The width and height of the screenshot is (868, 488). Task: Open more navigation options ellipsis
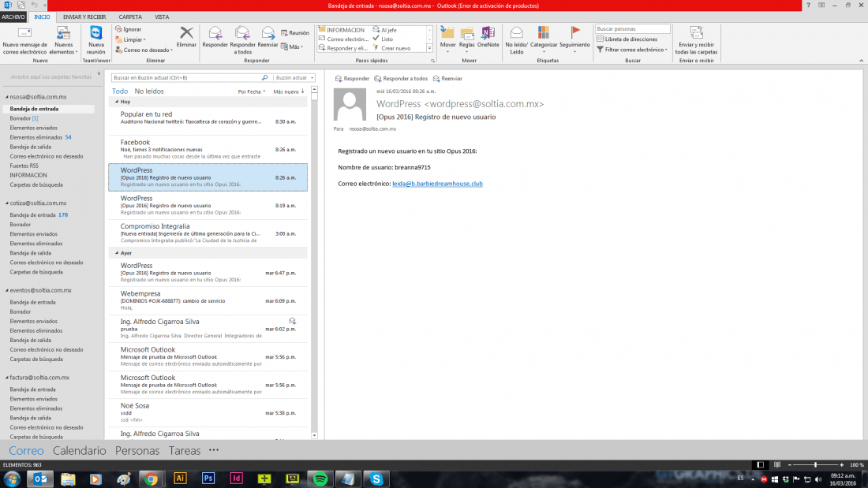coord(214,450)
